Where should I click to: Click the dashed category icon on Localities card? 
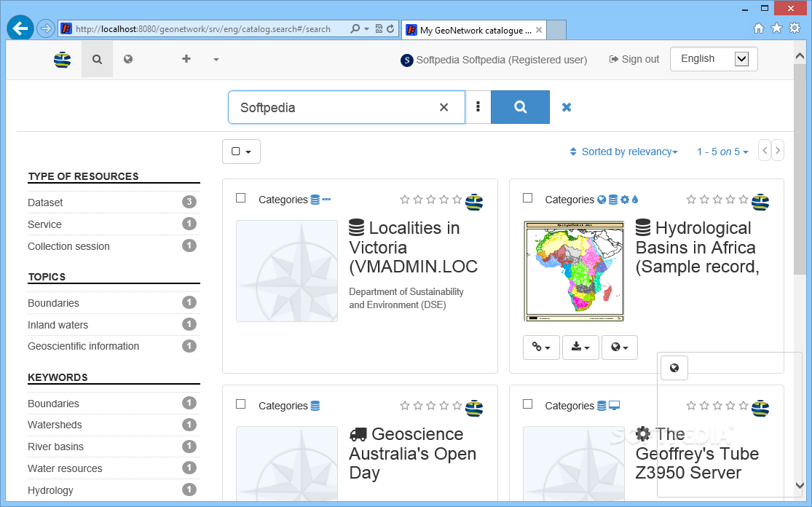point(326,199)
